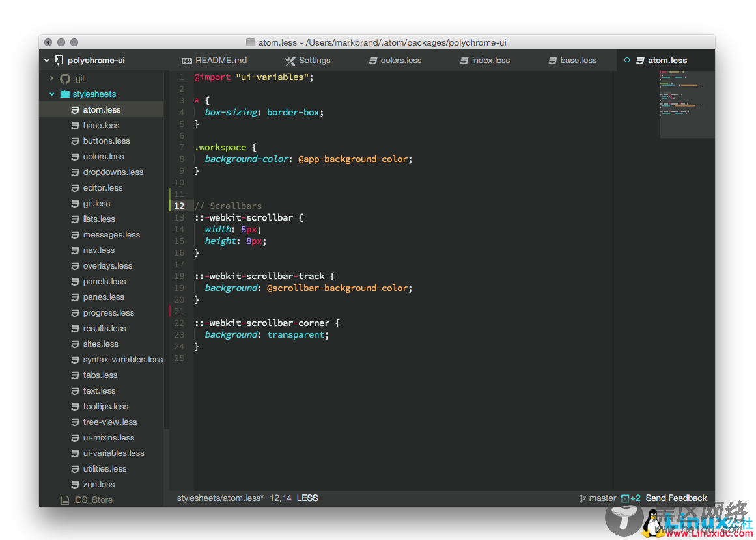
Task: Click the file icon in the window title
Action: click(250, 42)
